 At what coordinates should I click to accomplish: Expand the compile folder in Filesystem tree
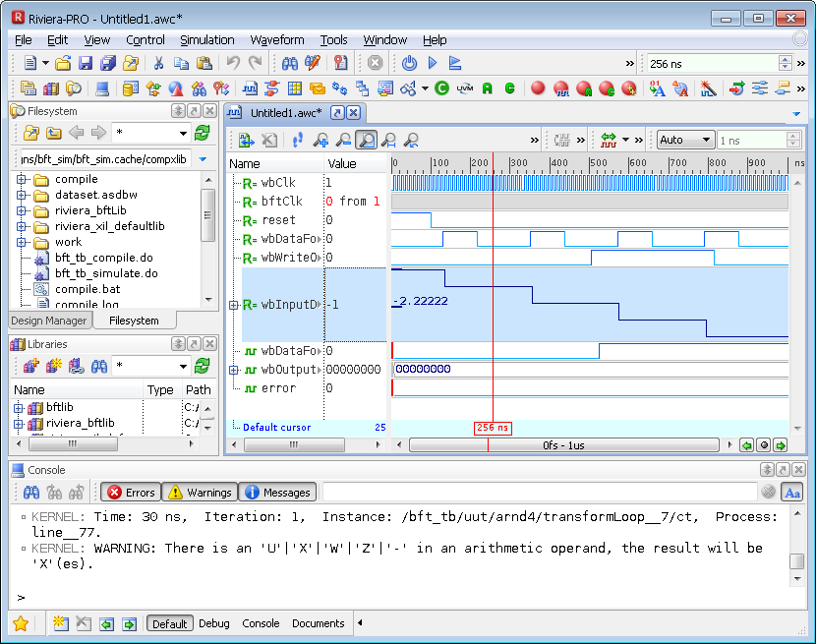tap(21, 179)
